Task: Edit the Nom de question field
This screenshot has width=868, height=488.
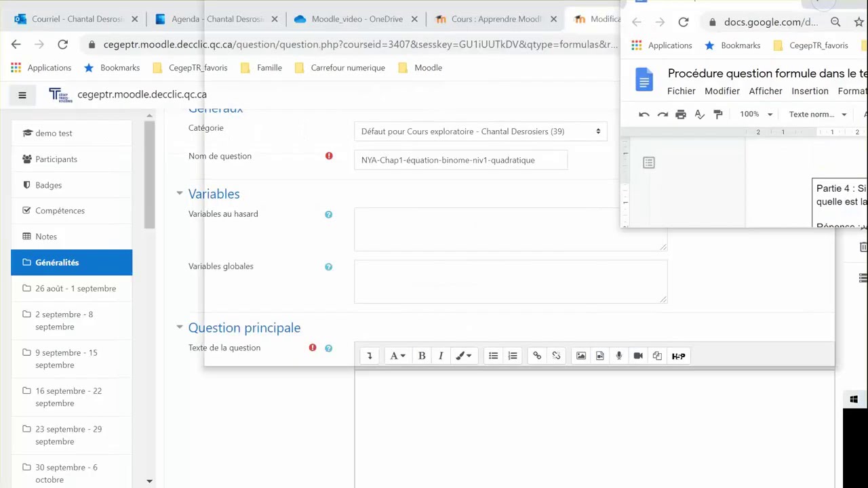Action: pos(460,160)
